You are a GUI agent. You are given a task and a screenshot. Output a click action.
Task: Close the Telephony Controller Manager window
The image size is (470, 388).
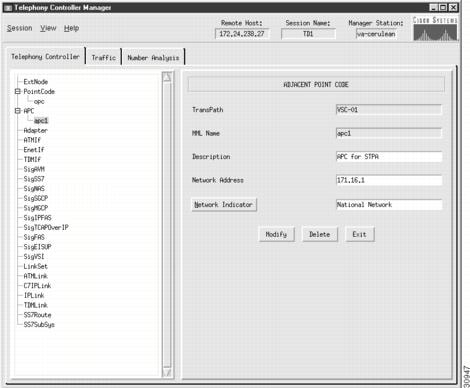tap(453, 7)
